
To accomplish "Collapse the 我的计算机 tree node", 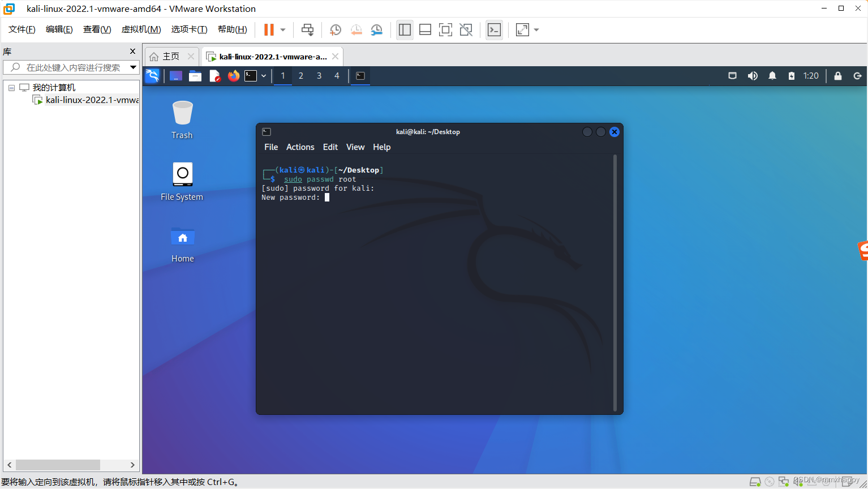I will pyautogui.click(x=11, y=88).
